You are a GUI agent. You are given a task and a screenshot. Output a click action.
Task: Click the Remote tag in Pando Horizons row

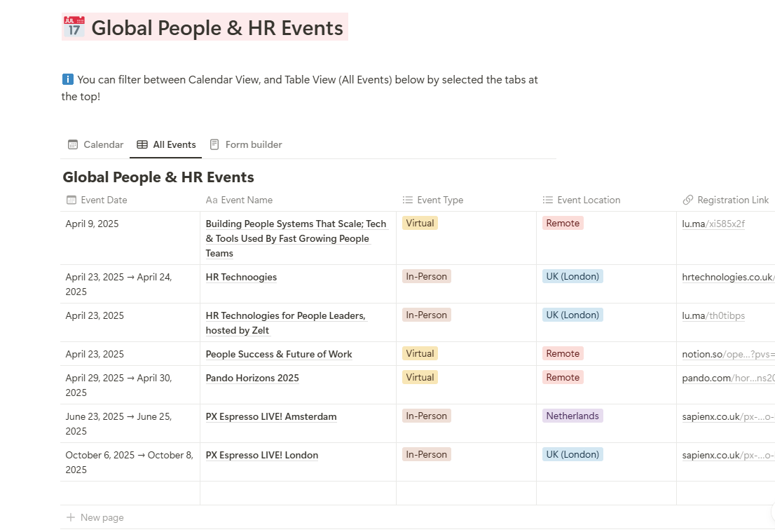(563, 377)
